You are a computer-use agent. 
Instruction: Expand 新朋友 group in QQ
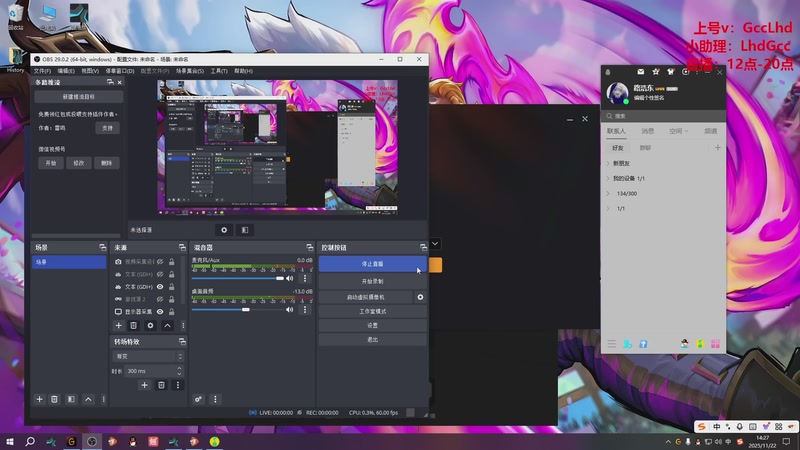(608, 163)
